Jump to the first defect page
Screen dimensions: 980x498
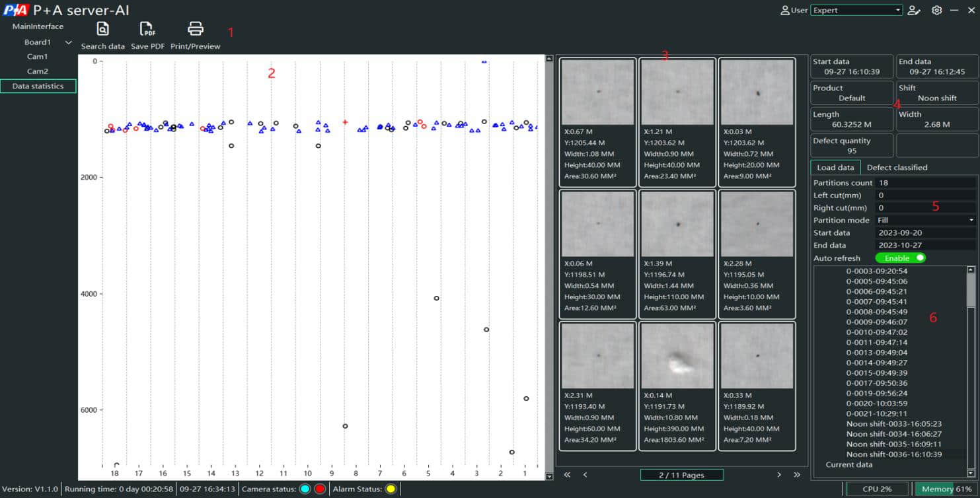[567, 475]
